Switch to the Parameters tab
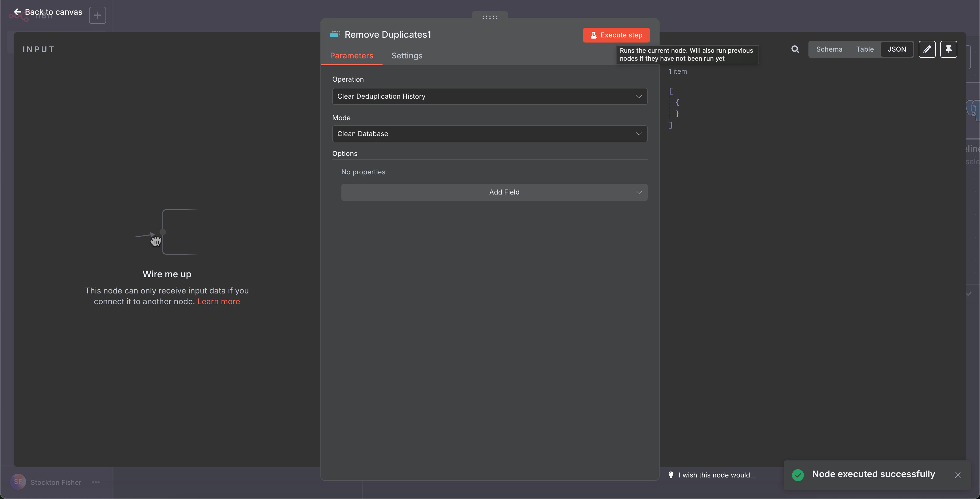The width and height of the screenshot is (980, 499). click(352, 56)
